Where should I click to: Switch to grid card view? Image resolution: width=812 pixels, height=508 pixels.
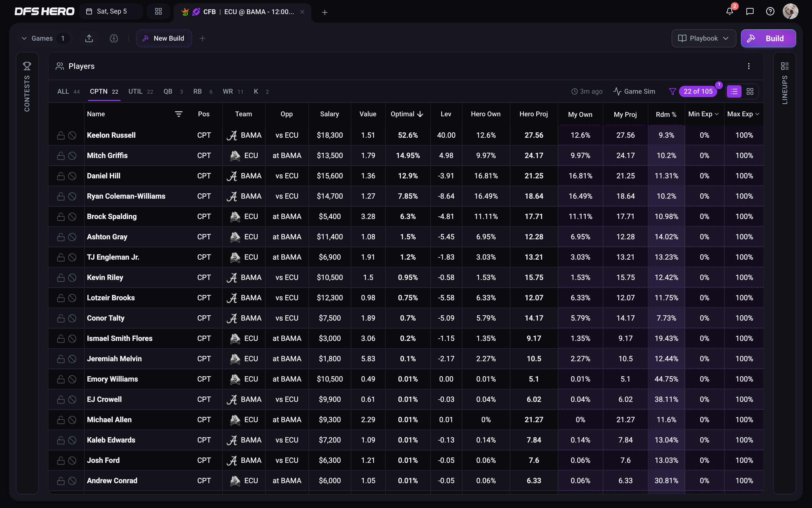750,91
